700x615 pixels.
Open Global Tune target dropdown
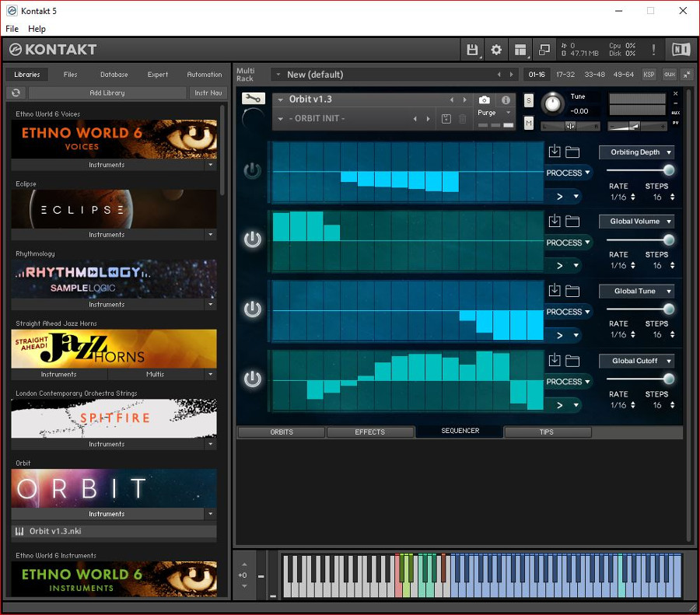(x=636, y=291)
